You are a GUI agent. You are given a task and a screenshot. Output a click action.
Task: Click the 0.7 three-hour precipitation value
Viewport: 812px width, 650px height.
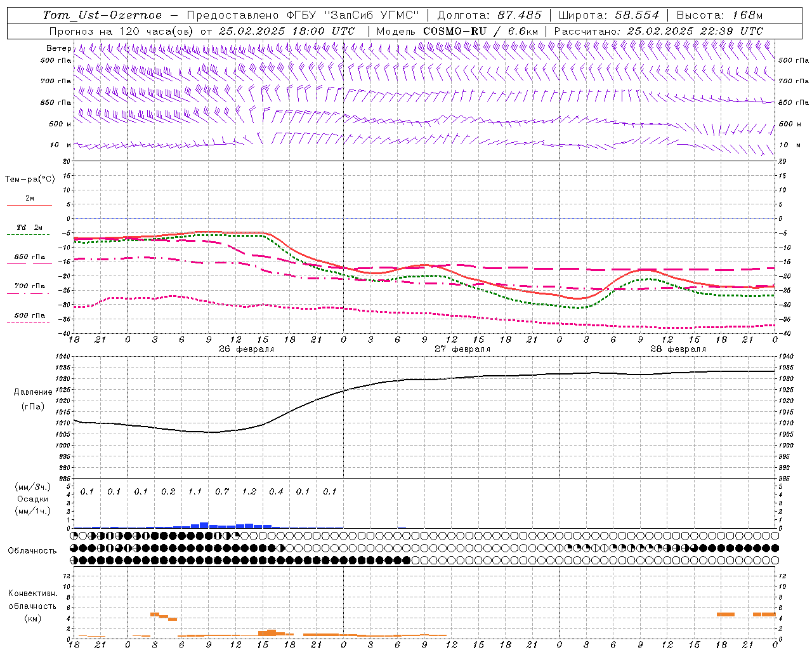point(222,491)
